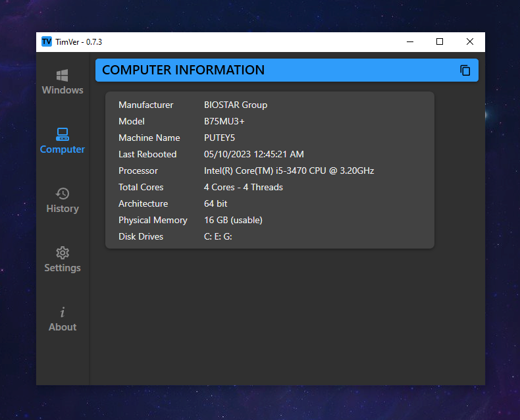Select the 'B75MU3+' model value
Screen dimensions: 520x420
pyautogui.click(x=224, y=121)
